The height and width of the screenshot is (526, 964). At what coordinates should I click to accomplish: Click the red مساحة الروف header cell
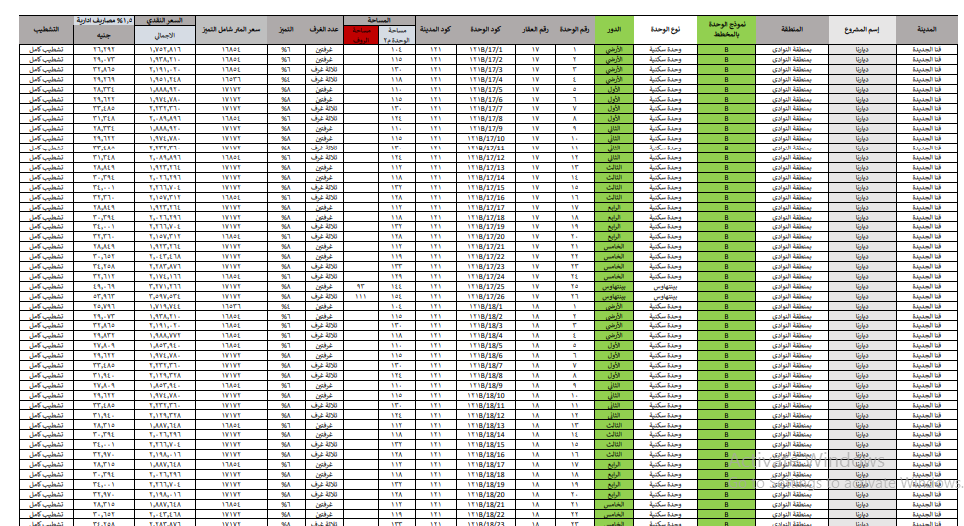[x=361, y=35]
